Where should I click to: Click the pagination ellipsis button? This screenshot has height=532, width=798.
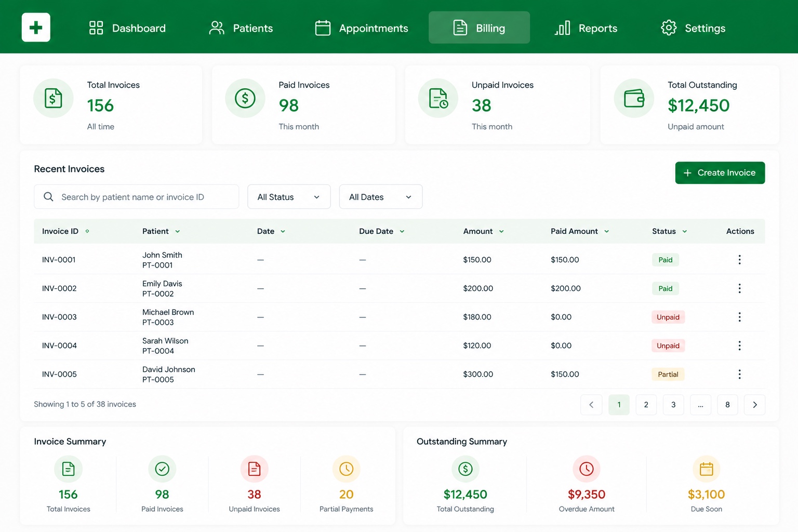coord(700,405)
